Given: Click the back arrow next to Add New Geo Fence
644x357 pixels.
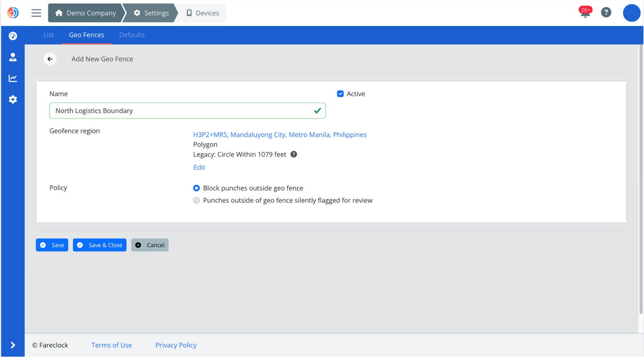Looking at the screenshot, I should (x=50, y=59).
